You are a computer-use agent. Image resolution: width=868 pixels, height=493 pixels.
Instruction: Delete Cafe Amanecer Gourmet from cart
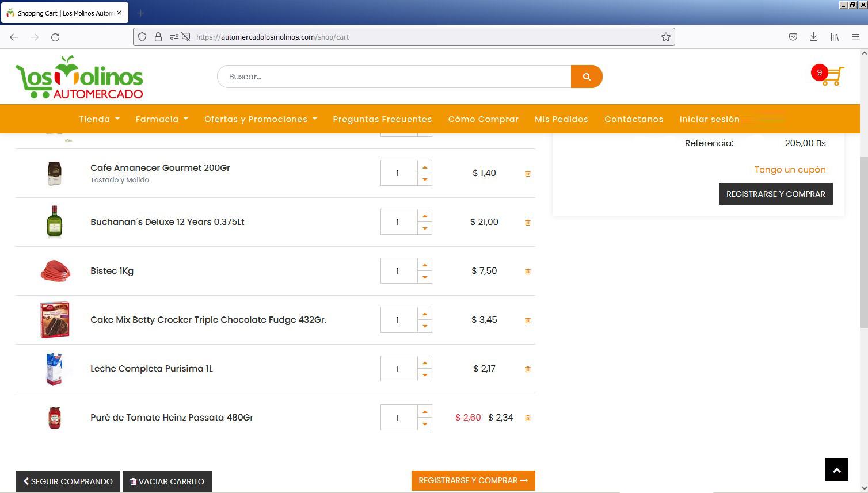click(x=527, y=173)
